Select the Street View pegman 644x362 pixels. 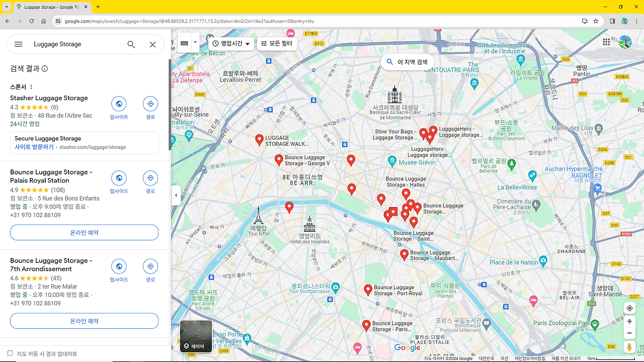pos(629,347)
